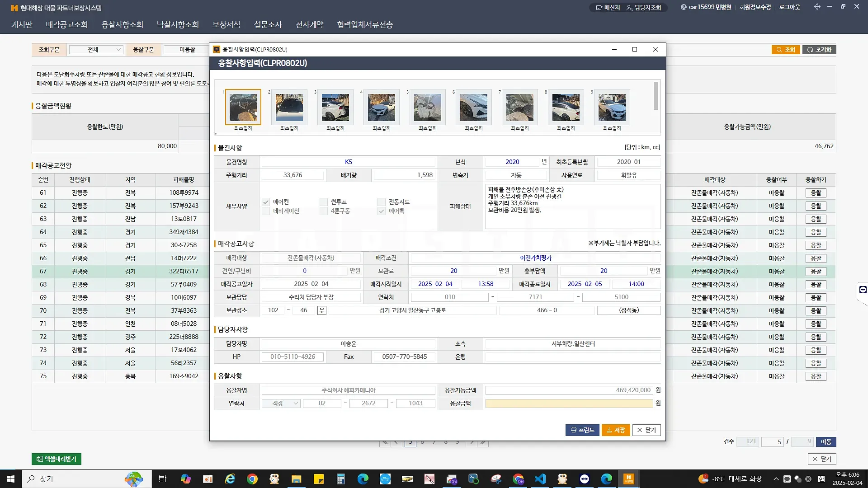Open Copilot from the taskbar
The height and width of the screenshot is (488, 868).
(x=185, y=479)
